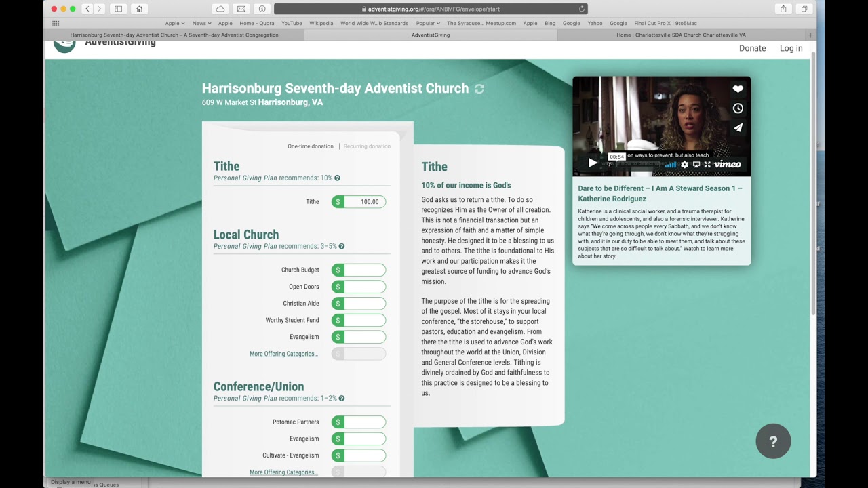Click the AirPlay icon in video player
Screen dimensions: 868x488
click(x=696, y=165)
